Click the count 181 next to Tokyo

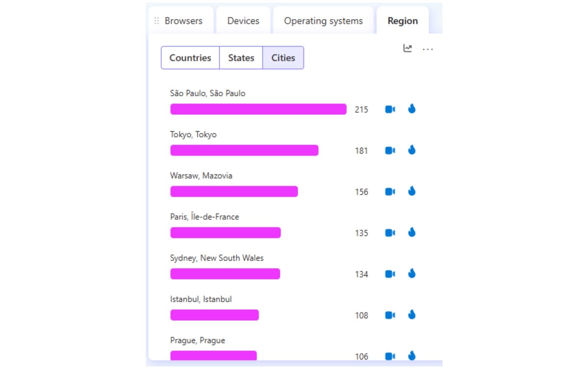(361, 151)
